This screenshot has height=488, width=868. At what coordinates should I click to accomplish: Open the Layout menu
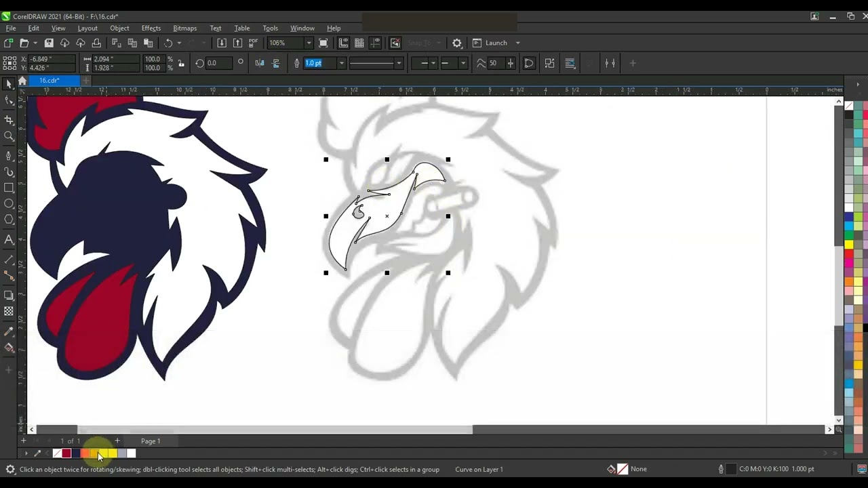87,28
